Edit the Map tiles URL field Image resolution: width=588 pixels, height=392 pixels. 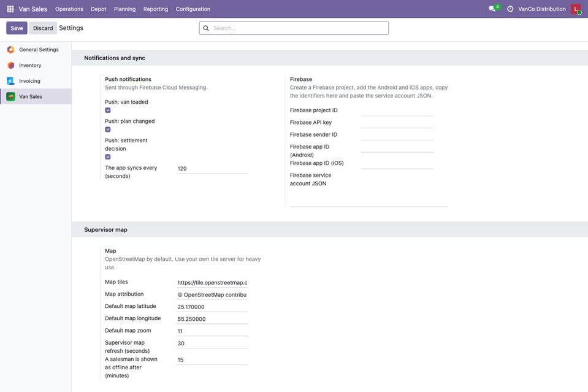pos(212,283)
